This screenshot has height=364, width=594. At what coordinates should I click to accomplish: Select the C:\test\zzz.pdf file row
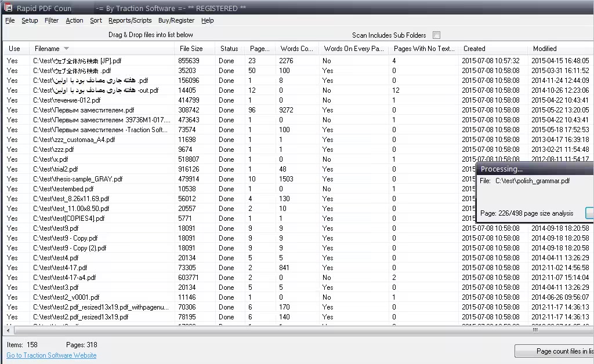[53, 150]
